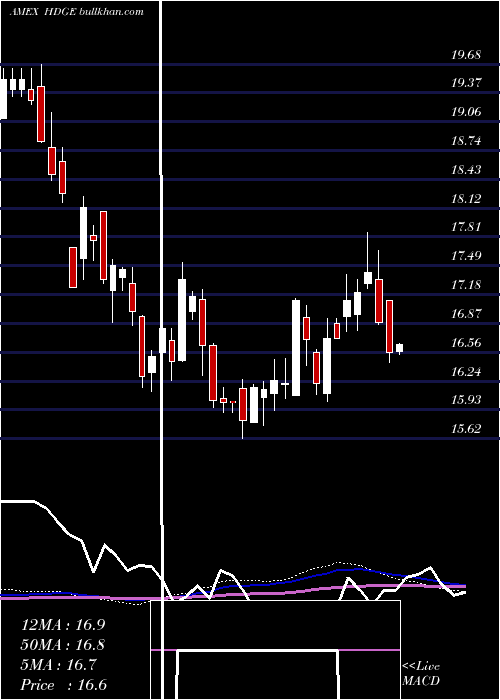500x700 pixels.
Task: Click the Live MACD label
Action: (x=421, y=674)
